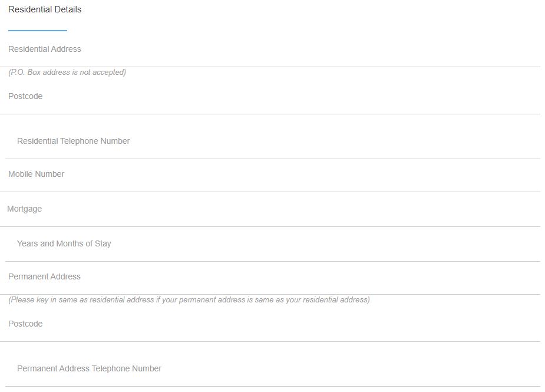This screenshot has height=392, width=545.
Task: Focus the Residential Address input field
Action: (x=271, y=50)
